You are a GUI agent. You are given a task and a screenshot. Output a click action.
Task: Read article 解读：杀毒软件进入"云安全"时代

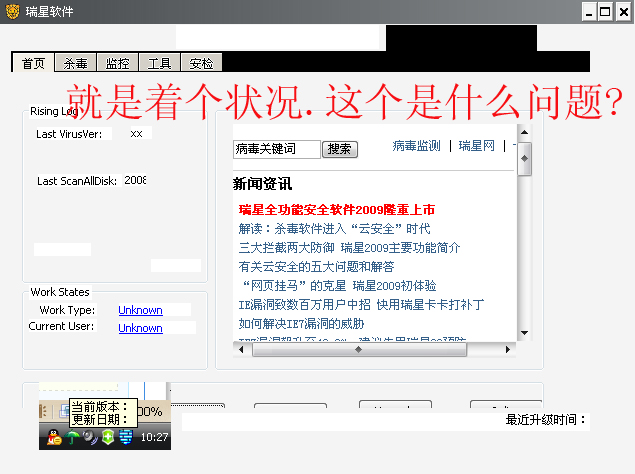[334, 229]
